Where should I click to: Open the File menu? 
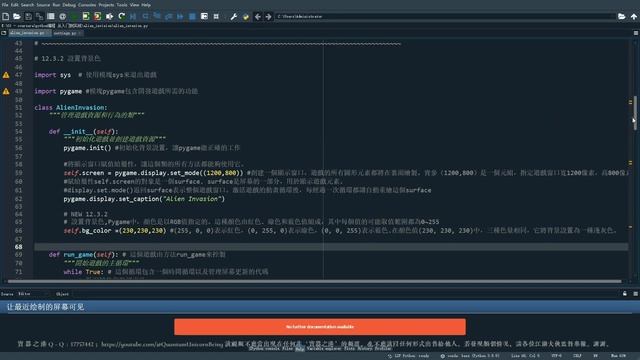tap(5, 5)
